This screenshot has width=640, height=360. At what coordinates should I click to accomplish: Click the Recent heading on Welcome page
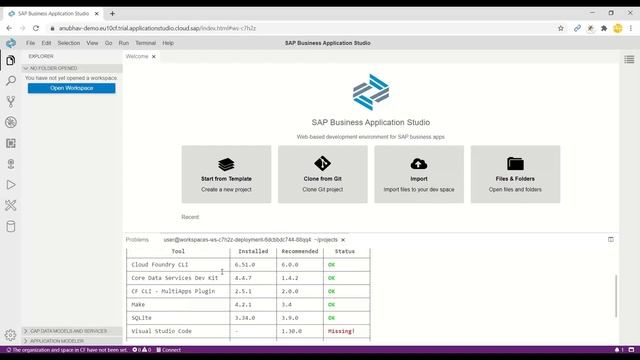click(x=190, y=217)
